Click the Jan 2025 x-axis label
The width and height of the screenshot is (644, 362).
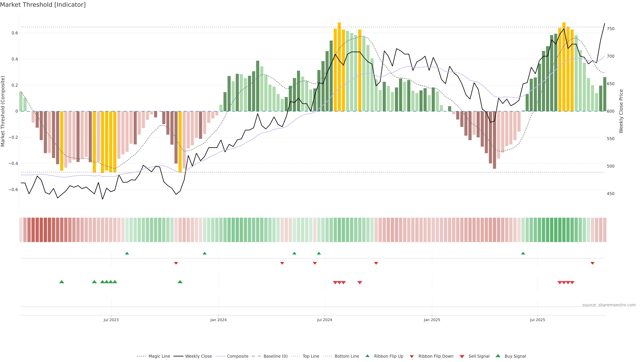coord(432,320)
